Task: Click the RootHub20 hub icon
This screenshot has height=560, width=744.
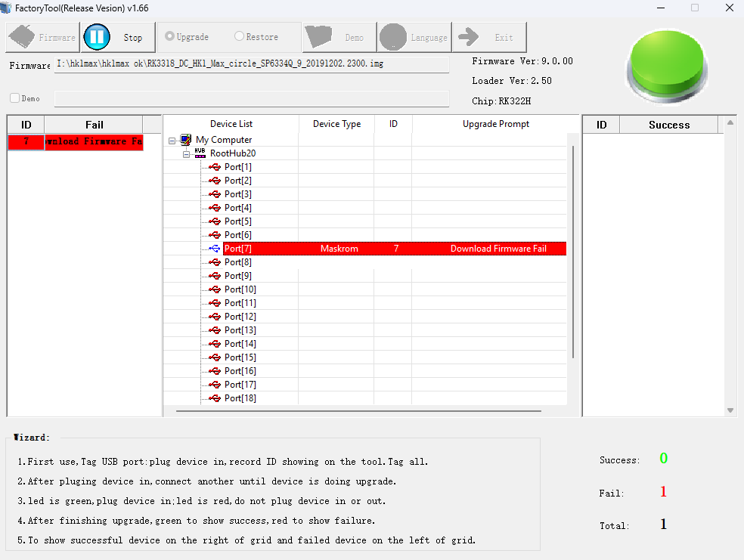Action: [x=200, y=153]
